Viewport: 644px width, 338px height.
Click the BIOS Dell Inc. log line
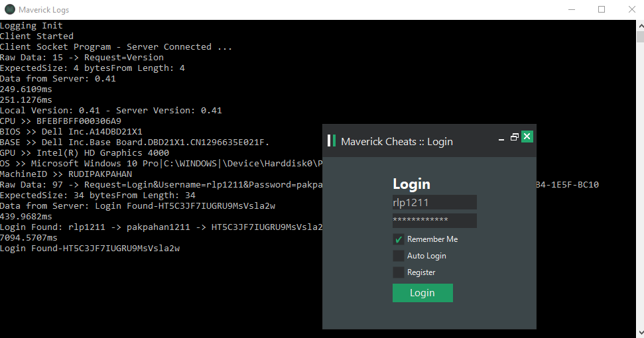tap(71, 132)
